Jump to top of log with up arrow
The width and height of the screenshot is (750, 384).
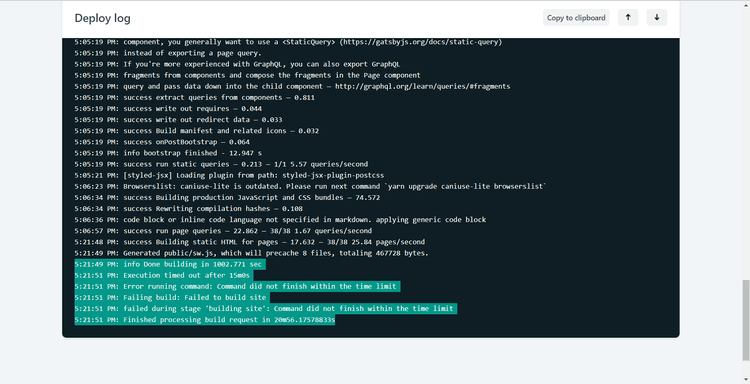628,18
